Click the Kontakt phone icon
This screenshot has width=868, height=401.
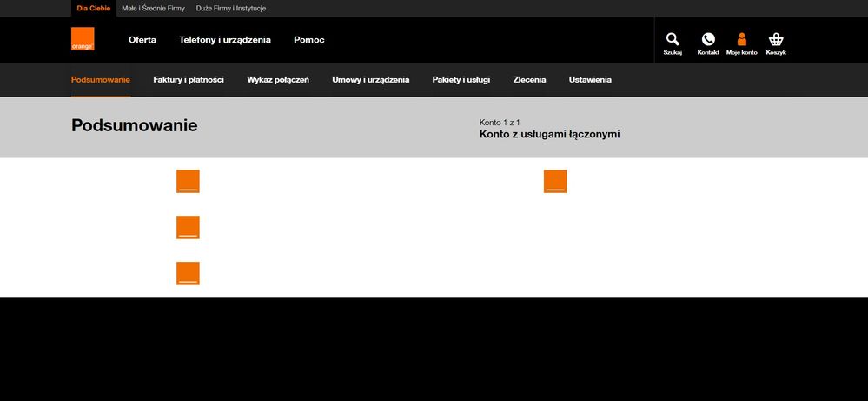coord(708,40)
